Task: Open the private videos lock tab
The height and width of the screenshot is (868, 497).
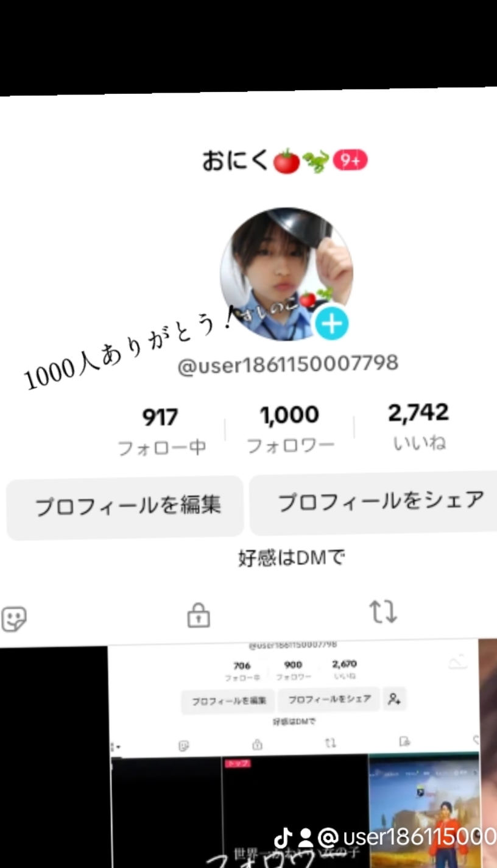Action: pyautogui.click(x=199, y=615)
